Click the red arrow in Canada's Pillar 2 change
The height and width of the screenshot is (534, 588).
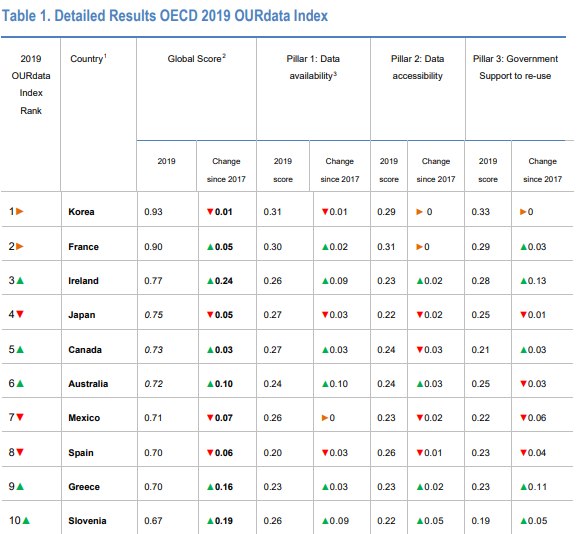click(420, 350)
